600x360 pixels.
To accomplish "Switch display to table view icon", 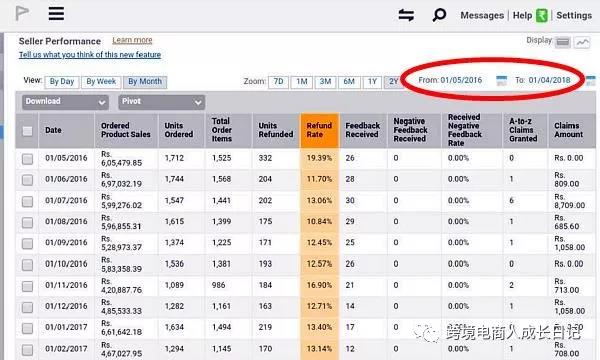I will coord(562,42).
